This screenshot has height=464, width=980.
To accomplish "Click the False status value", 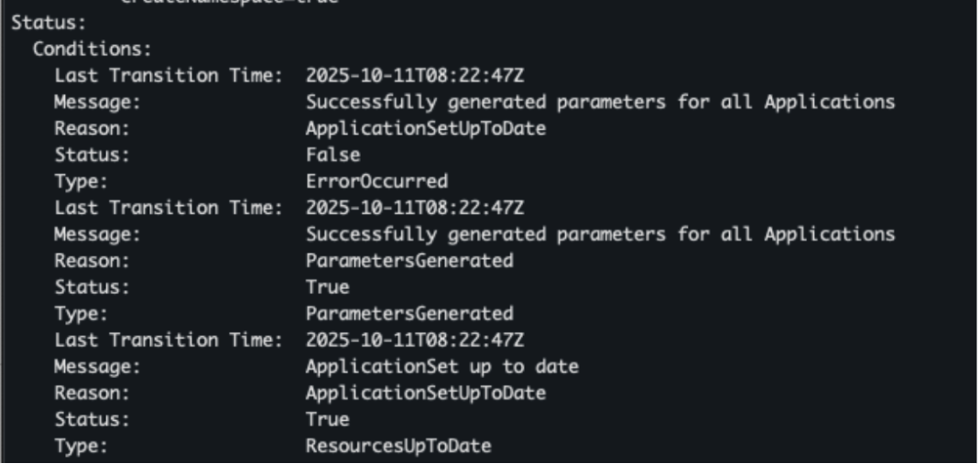I will point(332,155).
